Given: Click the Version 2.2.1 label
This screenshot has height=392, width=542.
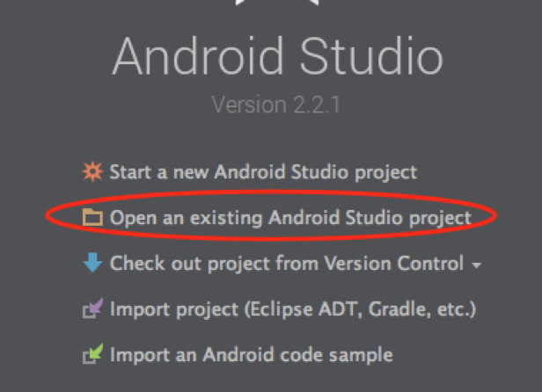Looking at the screenshot, I should [x=276, y=105].
